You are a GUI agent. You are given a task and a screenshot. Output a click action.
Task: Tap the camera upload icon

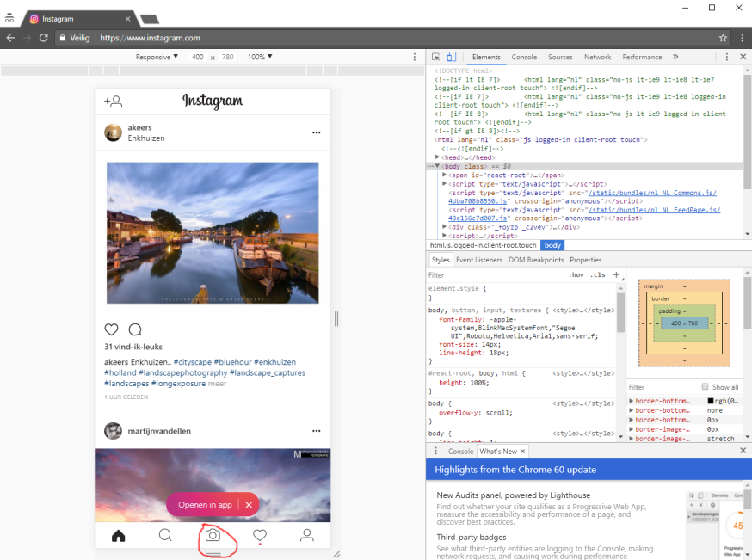(213, 535)
